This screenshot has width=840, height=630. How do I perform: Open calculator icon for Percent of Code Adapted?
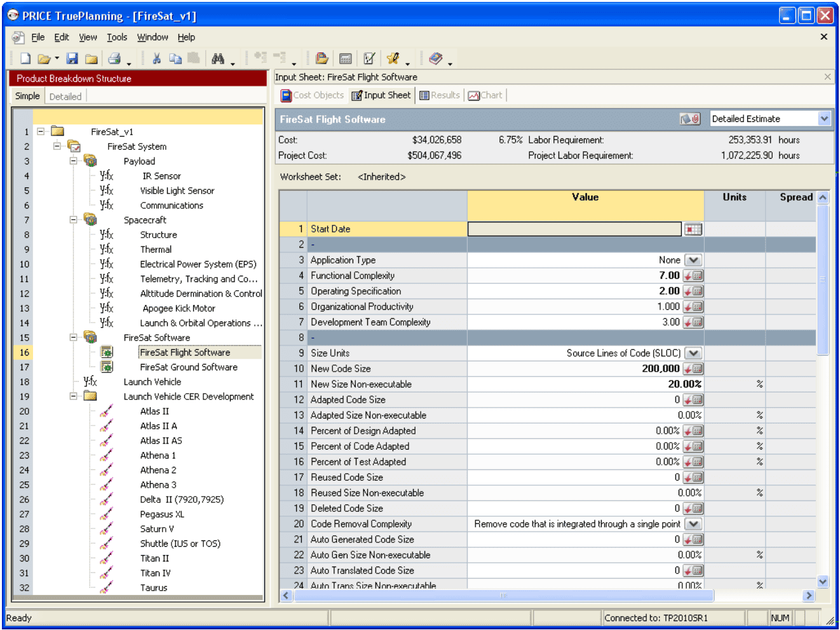[x=693, y=446]
